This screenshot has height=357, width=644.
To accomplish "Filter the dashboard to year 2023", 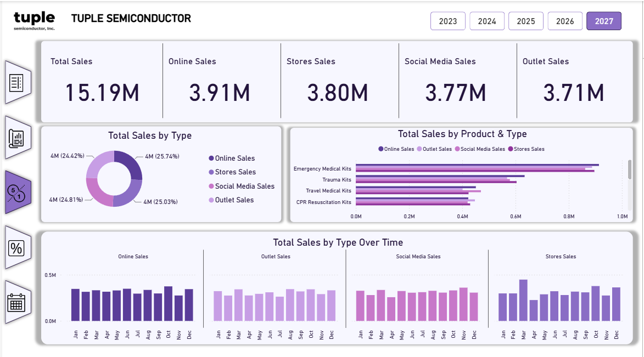I will coord(447,21).
